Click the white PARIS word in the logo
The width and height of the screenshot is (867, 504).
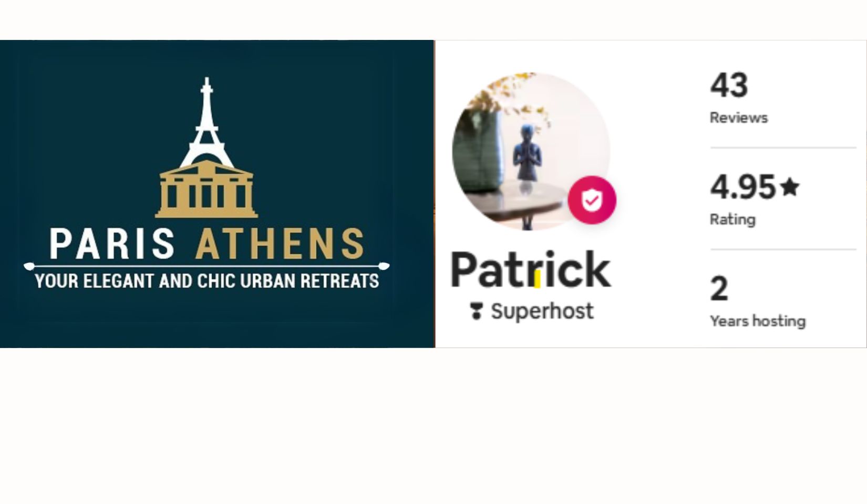112,244
